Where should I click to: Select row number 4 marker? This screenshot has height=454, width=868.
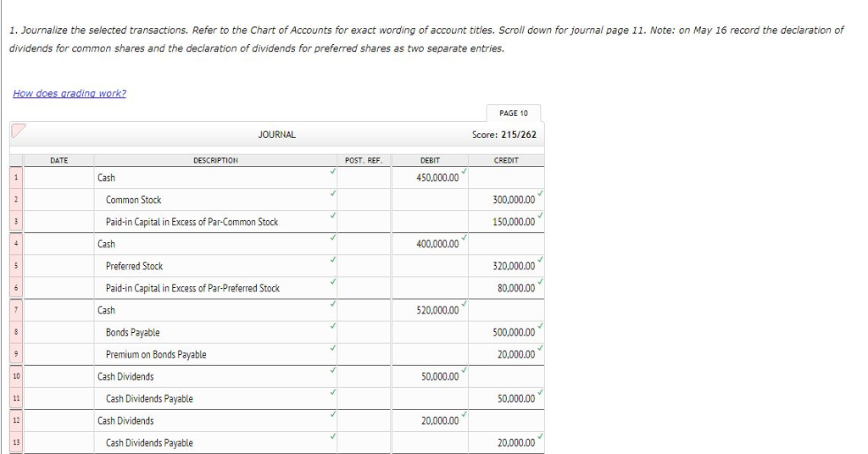pyautogui.click(x=16, y=244)
